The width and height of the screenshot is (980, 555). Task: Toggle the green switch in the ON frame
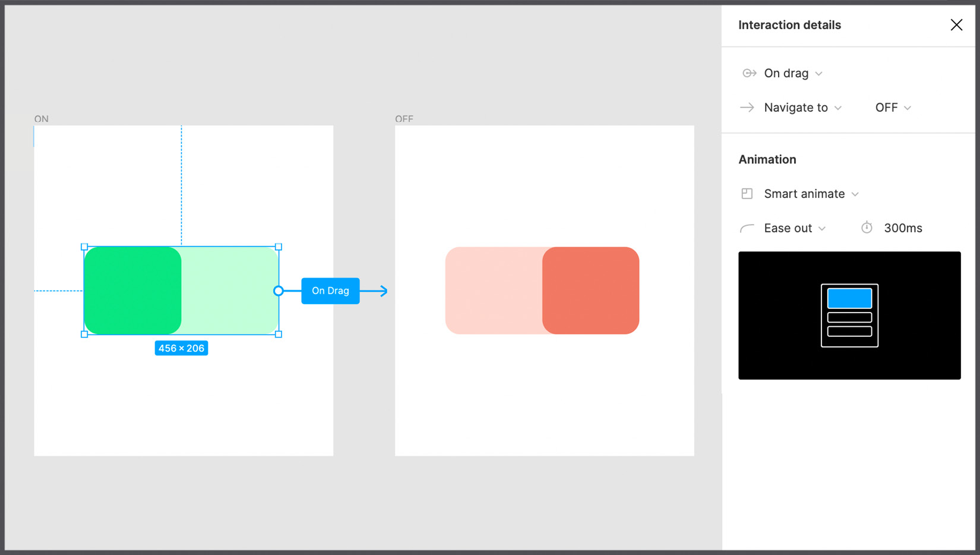(181, 291)
